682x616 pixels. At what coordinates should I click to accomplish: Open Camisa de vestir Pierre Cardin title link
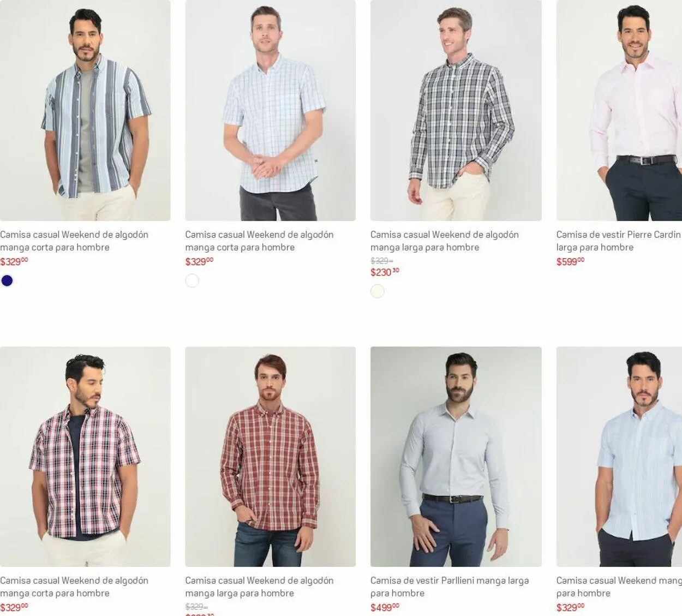click(619, 241)
